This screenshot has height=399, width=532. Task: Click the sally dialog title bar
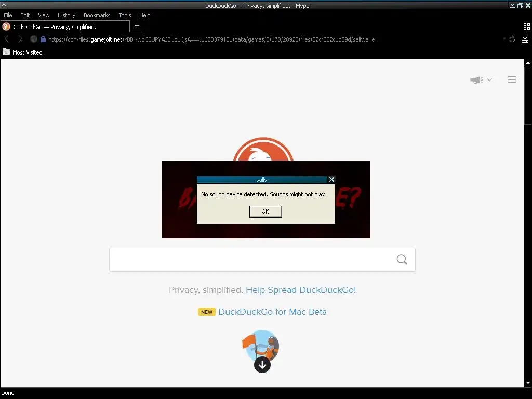pyautogui.click(x=262, y=180)
